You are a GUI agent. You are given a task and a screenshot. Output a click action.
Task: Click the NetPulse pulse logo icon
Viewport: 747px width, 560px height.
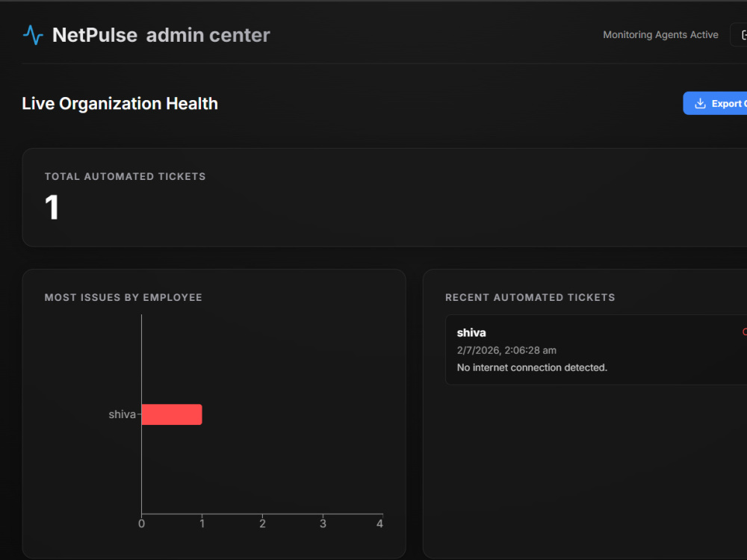33,35
